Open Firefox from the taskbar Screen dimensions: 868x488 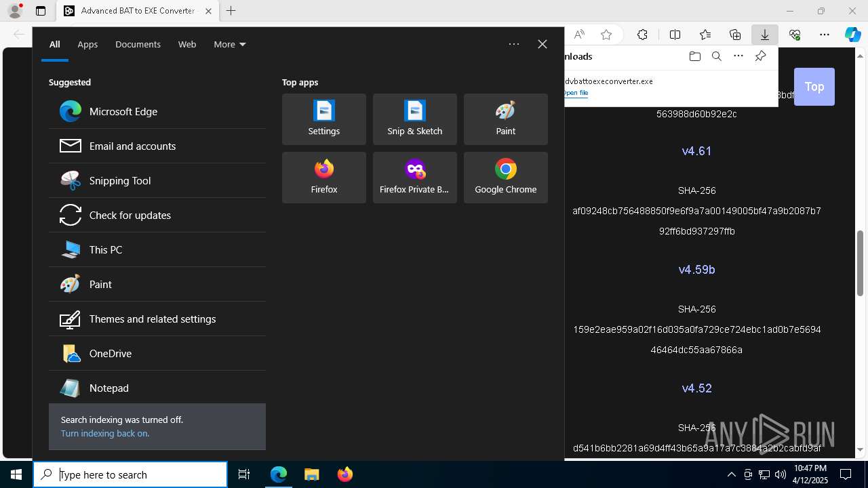(x=345, y=474)
